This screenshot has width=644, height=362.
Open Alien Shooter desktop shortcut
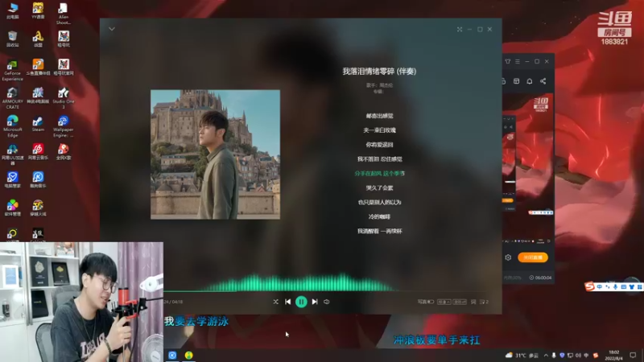click(x=64, y=14)
